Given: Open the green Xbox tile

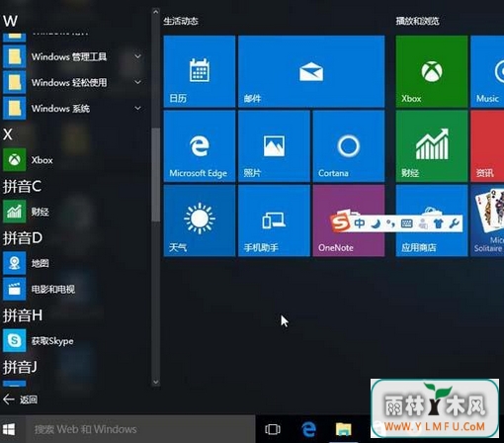Looking at the screenshot, I should pyautogui.click(x=432, y=71).
